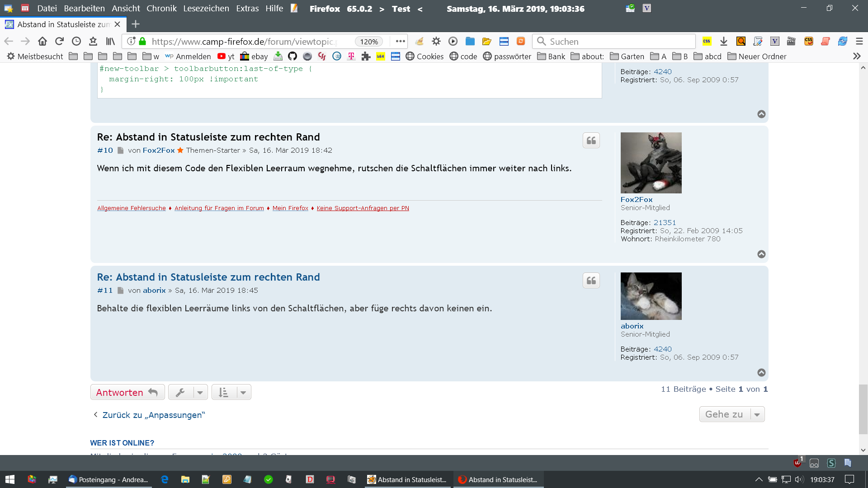Open the Chronik menu

(x=161, y=8)
